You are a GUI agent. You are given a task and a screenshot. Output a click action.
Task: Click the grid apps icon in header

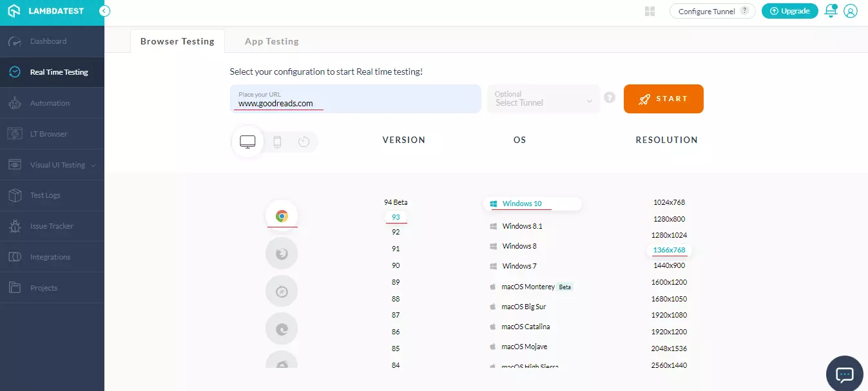click(650, 11)
